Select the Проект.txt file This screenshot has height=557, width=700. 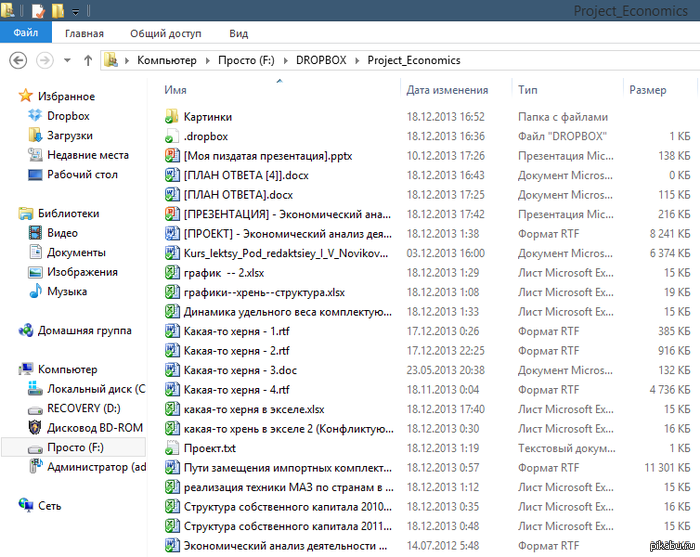tap(209, 448)
